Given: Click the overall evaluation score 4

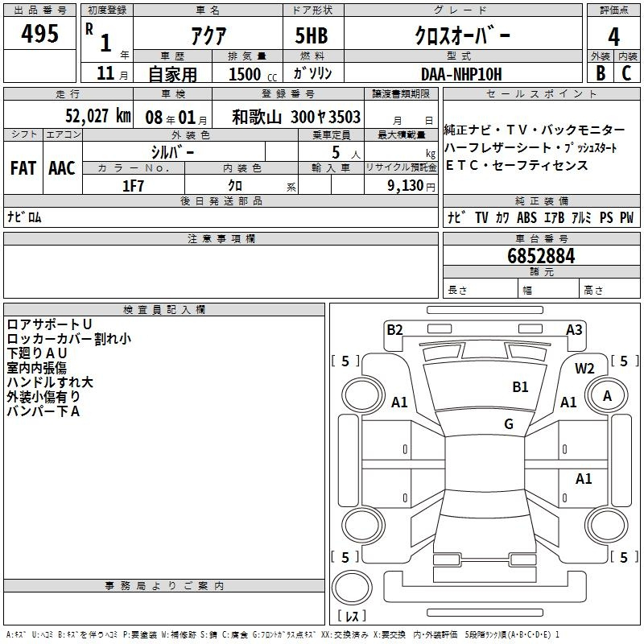Looking at the screenshot, I should [614, 36].
